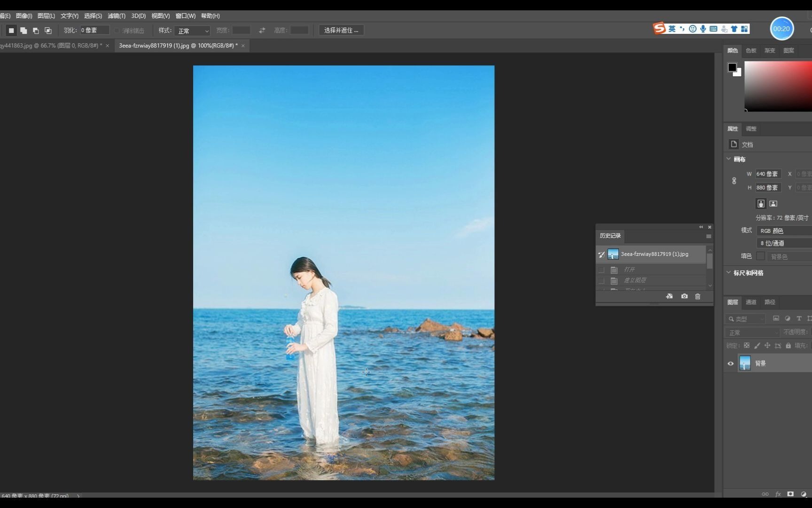812x508 pixels.
Task: Filter layers by pixel layer icon
Action: pyautogui.click(x=776, y=318)
